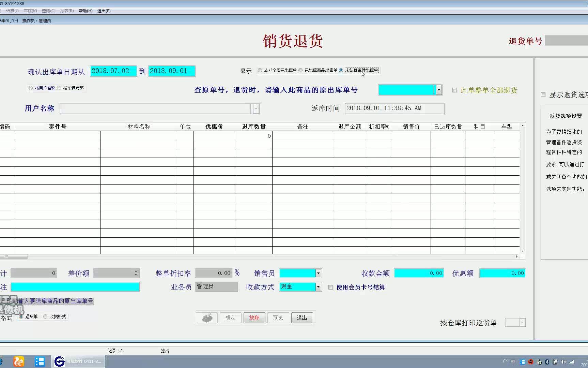Click the power plug tray icon
Screen dimensions: 588x368
point(555,362)
